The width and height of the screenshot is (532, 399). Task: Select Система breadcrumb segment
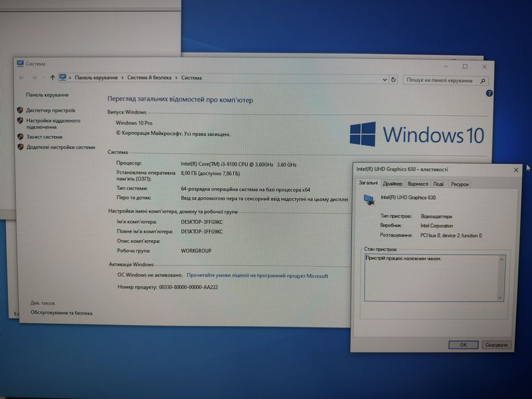(x=192, y=78)
